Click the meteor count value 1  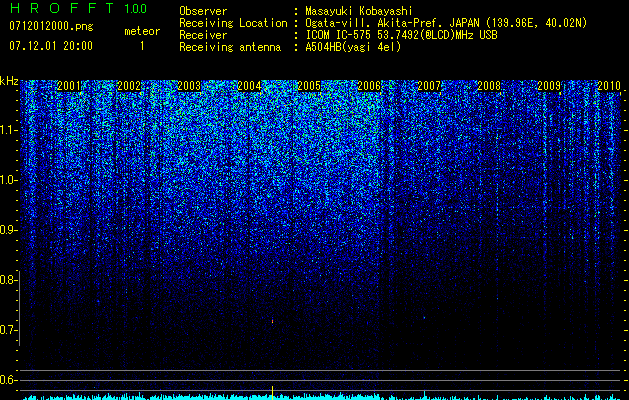click(x=142, y=46)
